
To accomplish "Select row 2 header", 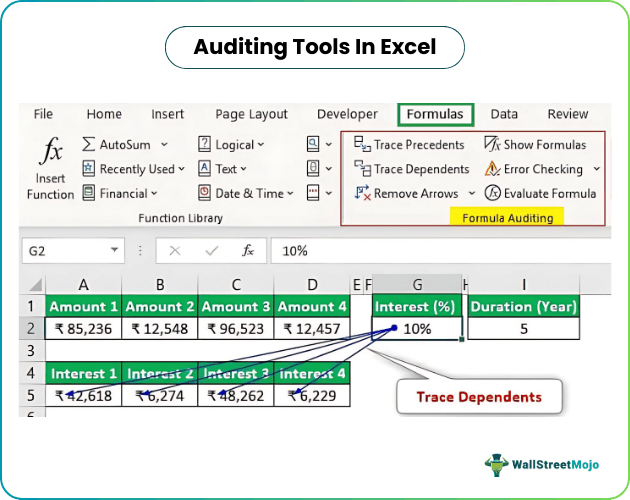I will coord(31,329).
